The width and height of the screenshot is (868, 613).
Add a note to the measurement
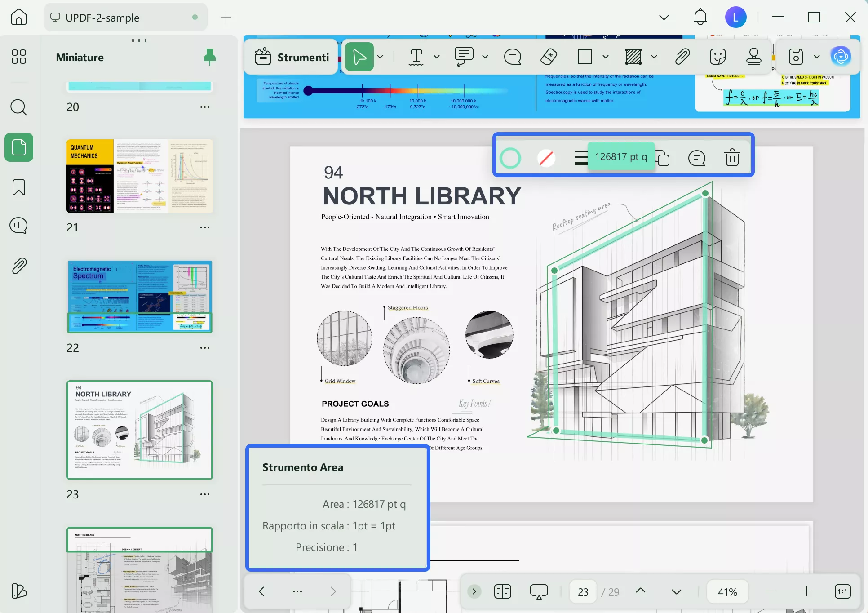(696, 158)
